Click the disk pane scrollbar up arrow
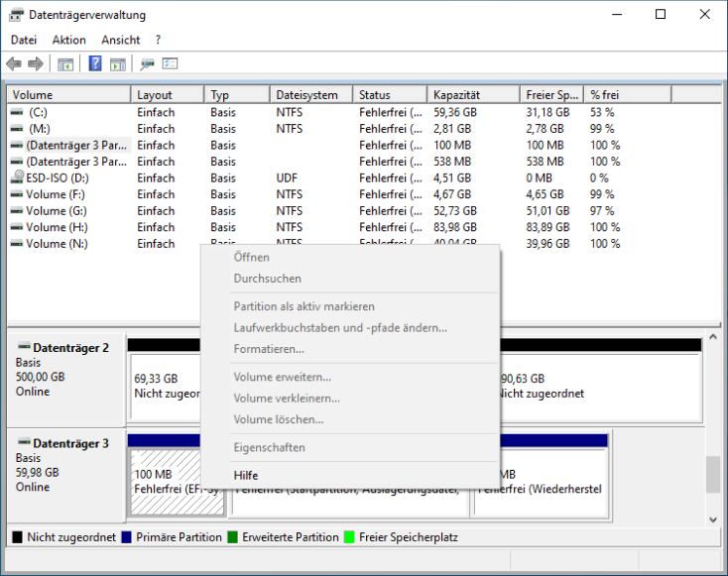The height and width of the screenshot is (576, 728). coord(713,337)
